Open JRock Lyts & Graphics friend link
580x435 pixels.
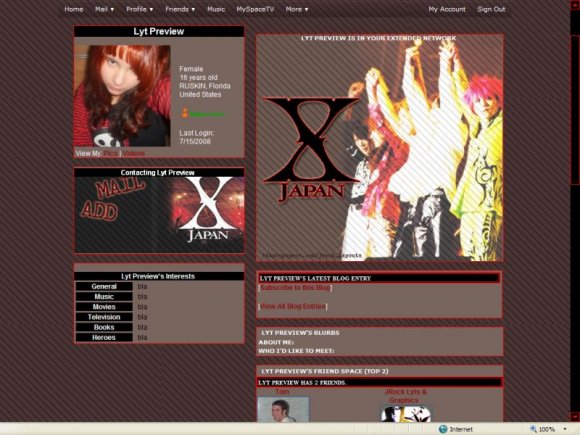coord(405,396)
